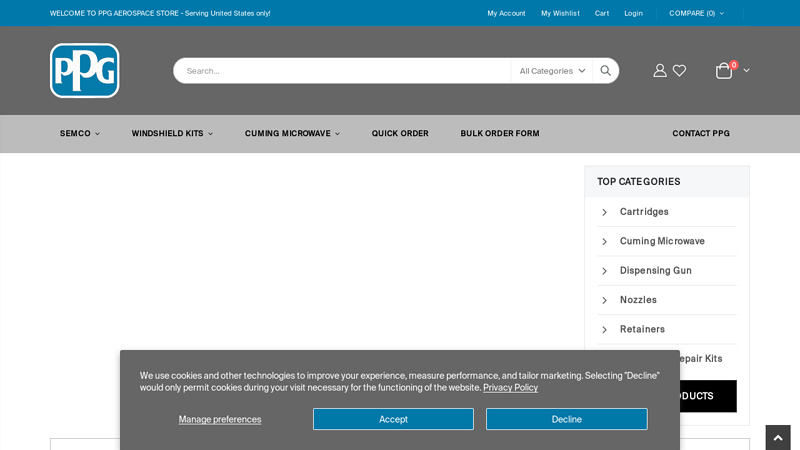Expand the COMPARE (0) dropdown
This screenshot has width=800, height=450.
click(x=696, y=13)
